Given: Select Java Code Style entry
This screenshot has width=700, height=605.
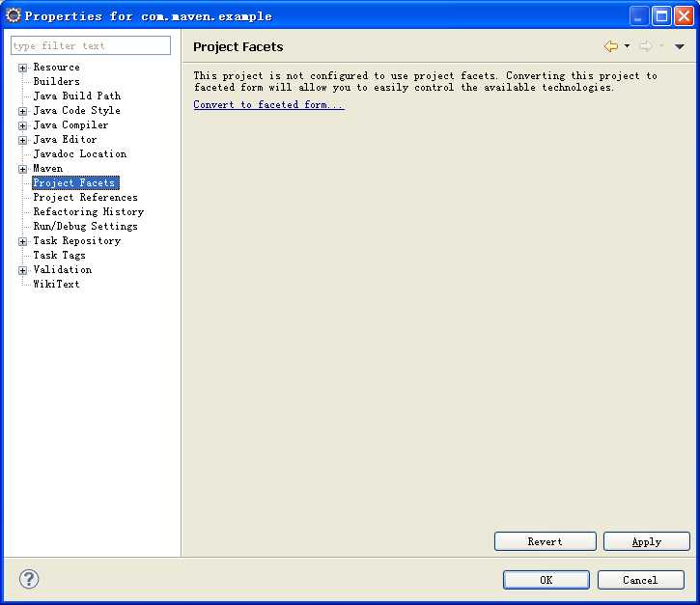Looking at the screenshot, I should [77, 111].
